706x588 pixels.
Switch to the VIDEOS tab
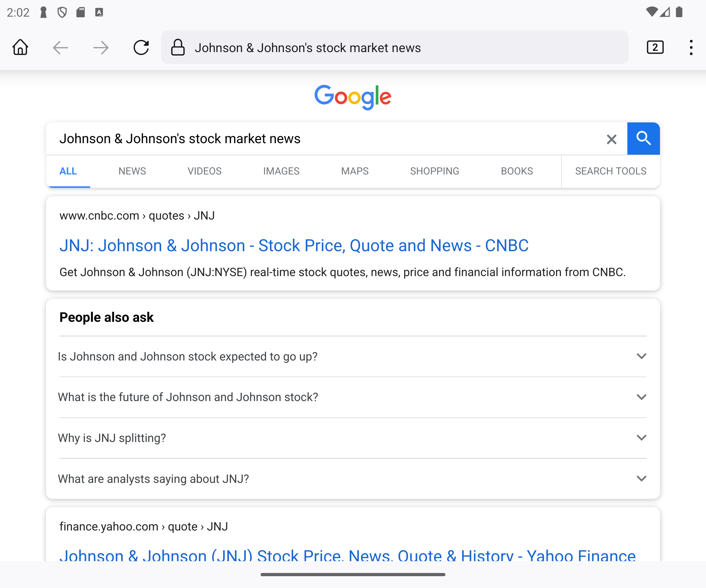pyautogui.click(x=204, y=171)
